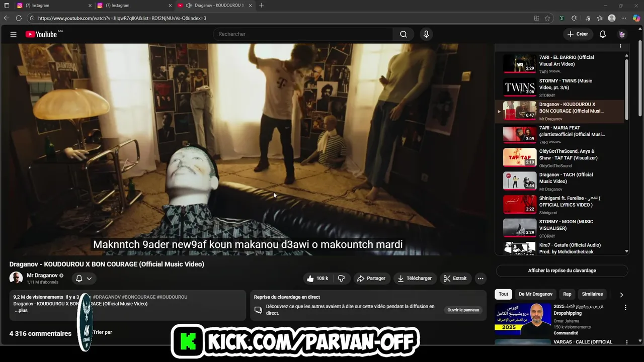644x362 pixels.
Task: Close the first Instagram tab
Action: 90,6
